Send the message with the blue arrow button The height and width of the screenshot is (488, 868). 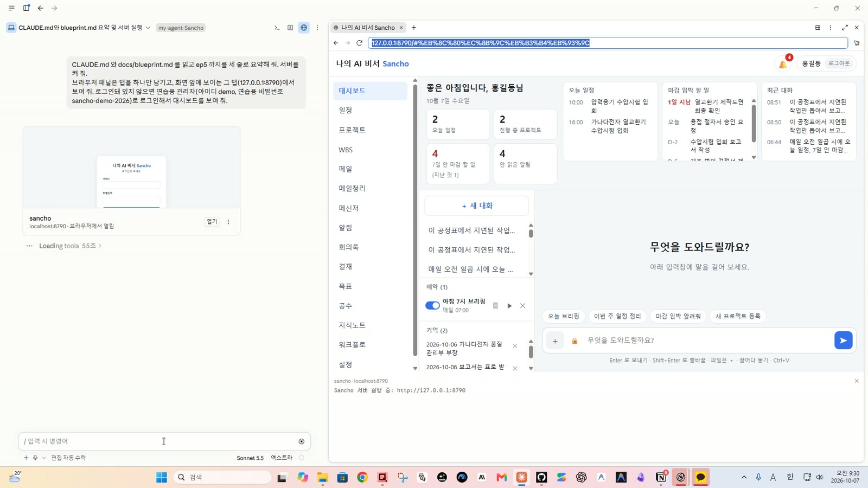click(843, 341)
